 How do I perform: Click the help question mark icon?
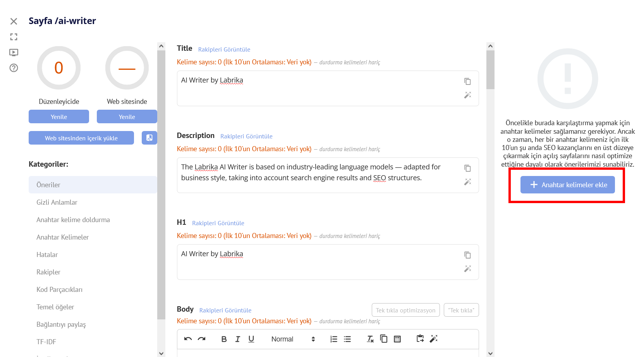14,68
